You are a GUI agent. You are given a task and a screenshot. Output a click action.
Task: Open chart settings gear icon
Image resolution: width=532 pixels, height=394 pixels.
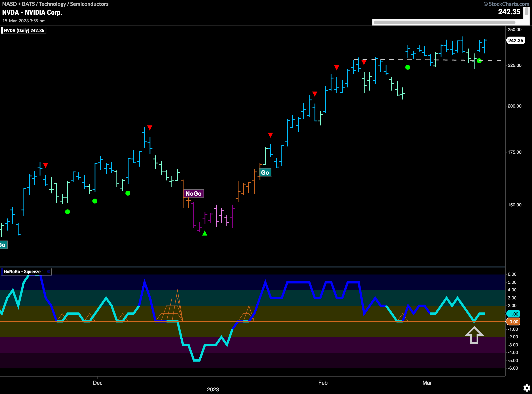(526, 388)
